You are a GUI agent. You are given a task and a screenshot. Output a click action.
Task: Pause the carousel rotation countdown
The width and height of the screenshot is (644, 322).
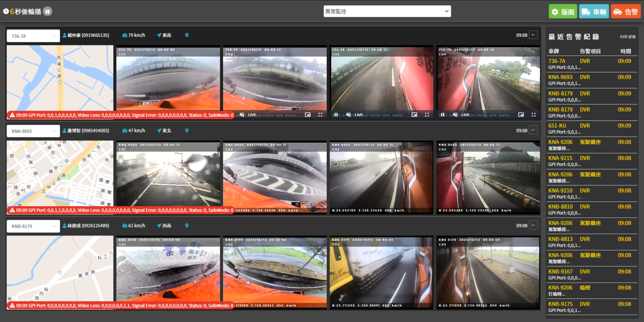coord(47,11)
